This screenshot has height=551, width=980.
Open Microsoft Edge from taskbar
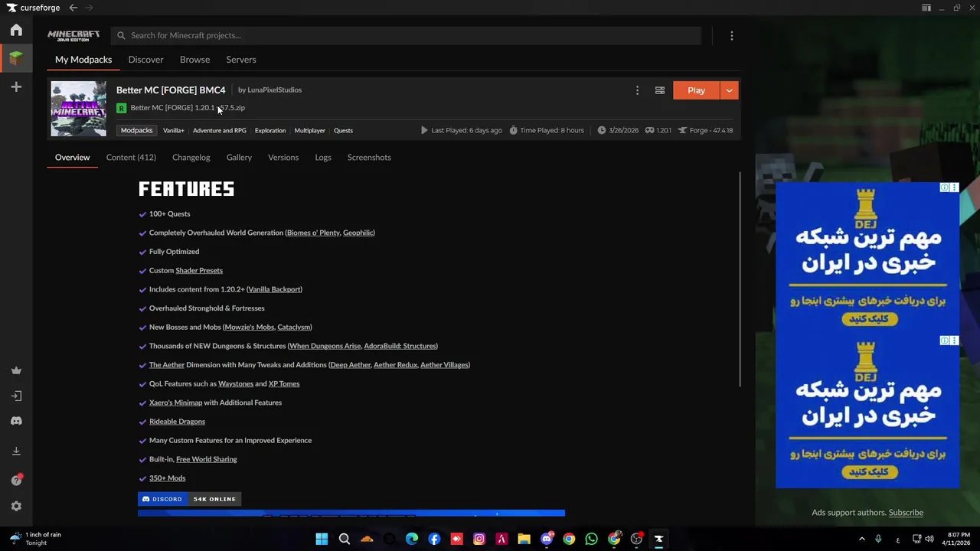tap(412, 539)
